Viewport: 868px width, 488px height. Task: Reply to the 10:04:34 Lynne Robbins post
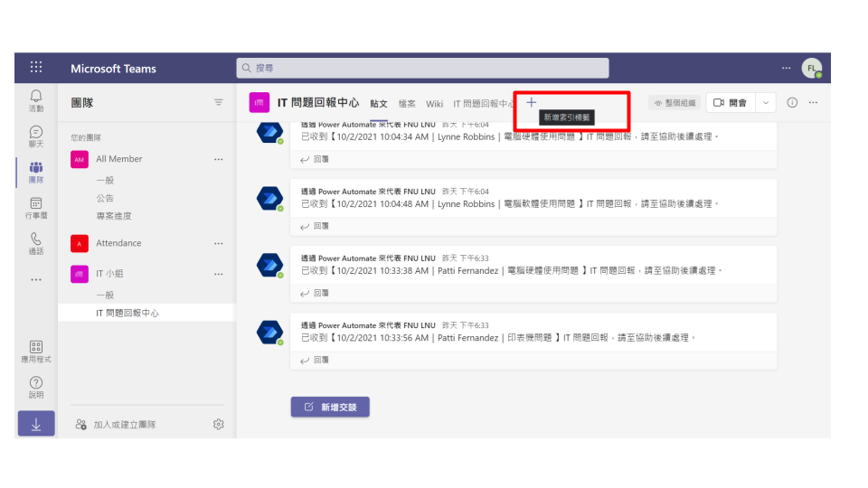(x=315, y=159)
